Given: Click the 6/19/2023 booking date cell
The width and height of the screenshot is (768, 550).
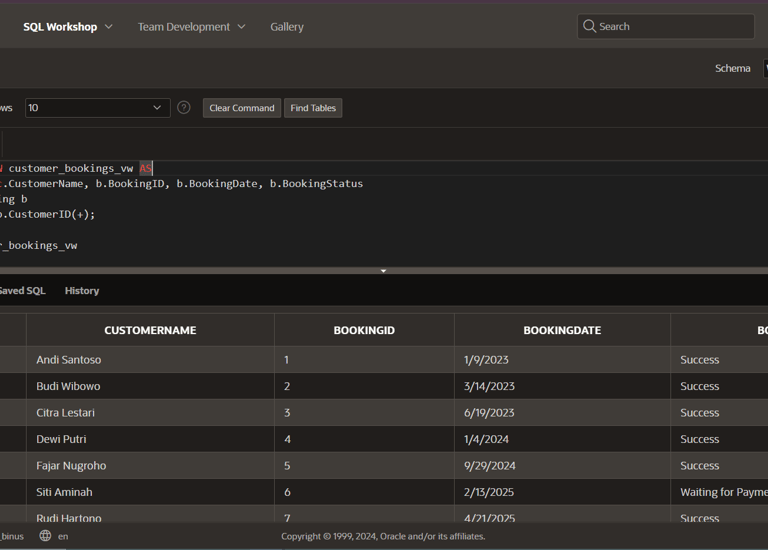Looking at the screenshot, I should coord(562,413).
